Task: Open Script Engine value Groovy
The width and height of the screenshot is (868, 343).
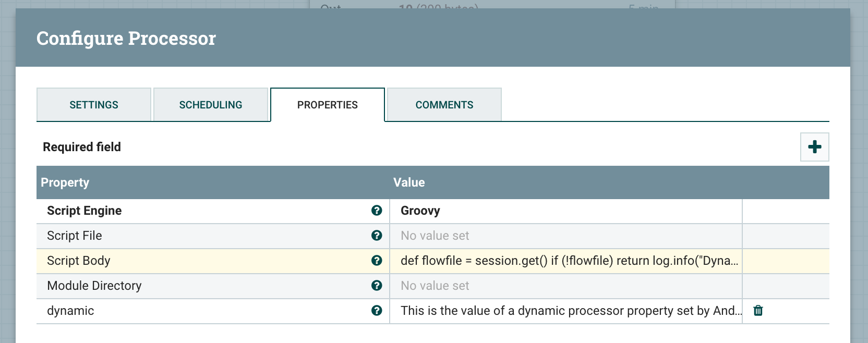Action: pos(420,211)
